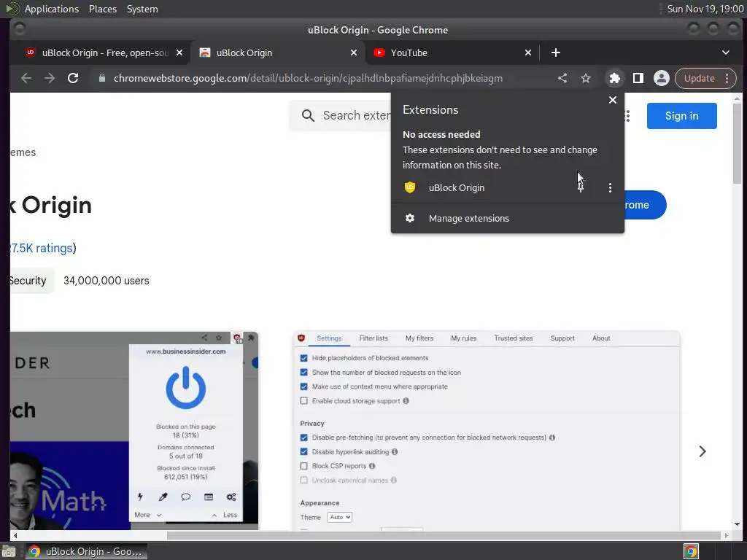This screenshot has height=560, width=747.
Task: Click the Extensions puzzle icon in toolbar
Action: point(614,79)
